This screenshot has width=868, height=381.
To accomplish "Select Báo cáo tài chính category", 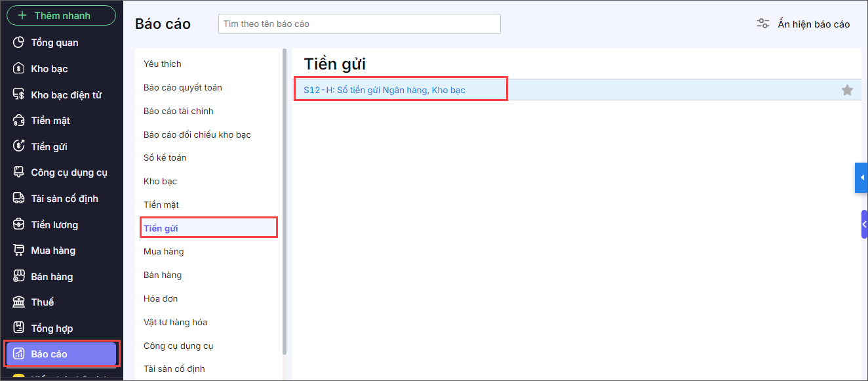I will pyautogui.click(x=178, y=111).
